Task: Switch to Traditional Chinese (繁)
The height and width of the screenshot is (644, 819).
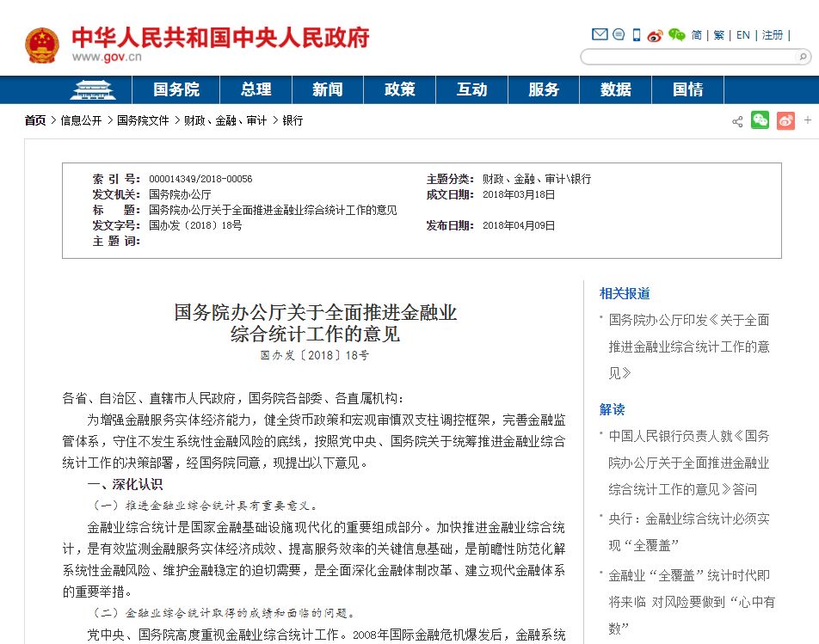Action: [x=719, y=35]
